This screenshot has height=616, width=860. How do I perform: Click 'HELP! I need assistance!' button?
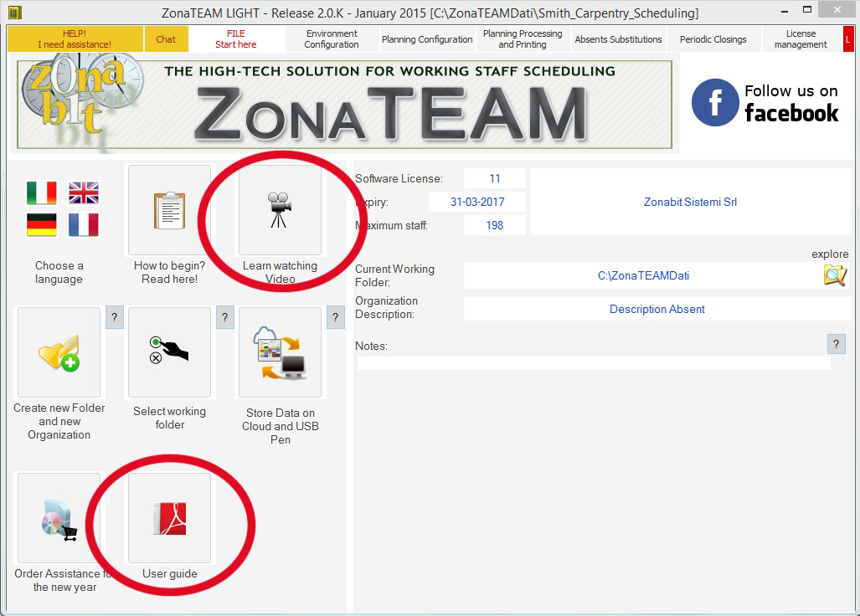coord(75,38)
